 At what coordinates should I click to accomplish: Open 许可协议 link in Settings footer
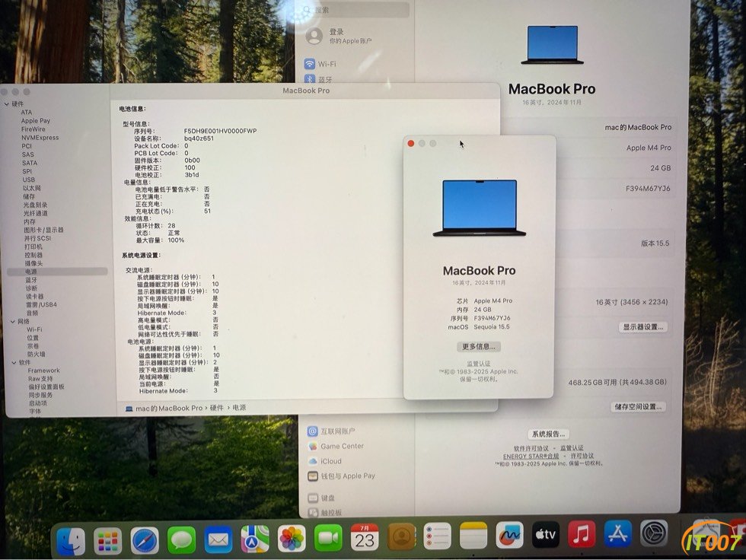tap(582, 456)
